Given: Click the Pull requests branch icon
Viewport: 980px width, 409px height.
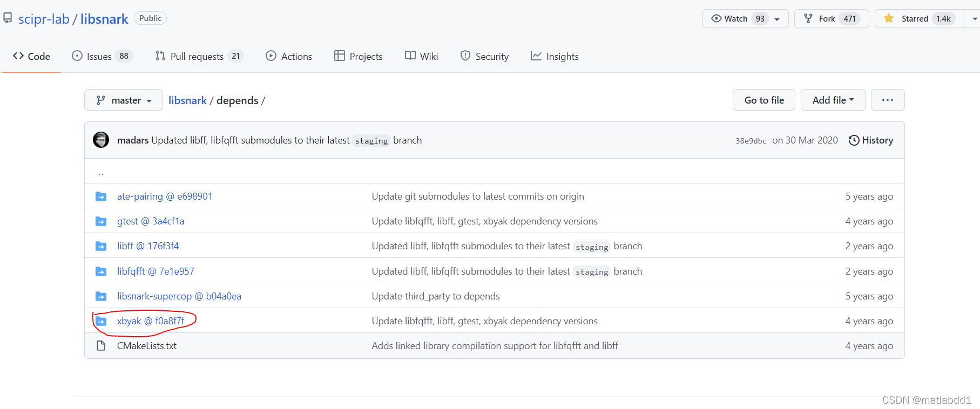Looking at the screenshot, I should [160, 56].
